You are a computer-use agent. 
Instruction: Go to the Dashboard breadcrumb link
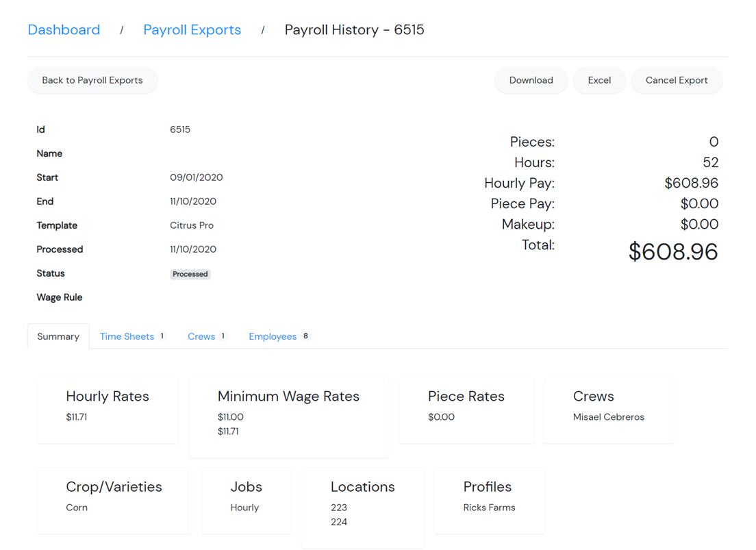(x=64, y=30)
